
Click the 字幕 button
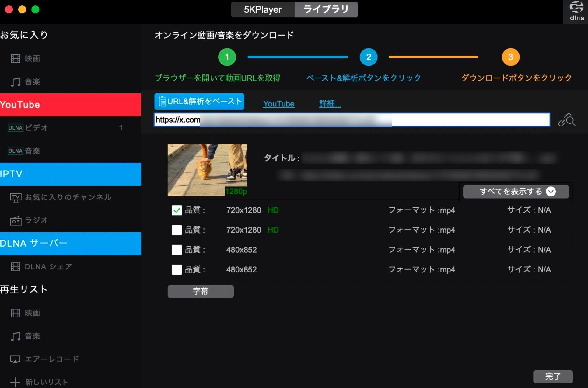click(x=201, y=291)
